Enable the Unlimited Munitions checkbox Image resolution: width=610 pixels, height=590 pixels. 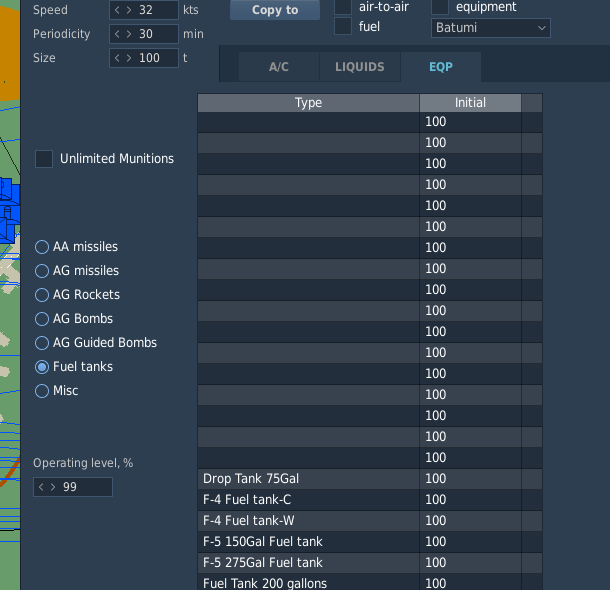[x=44, y=159]
